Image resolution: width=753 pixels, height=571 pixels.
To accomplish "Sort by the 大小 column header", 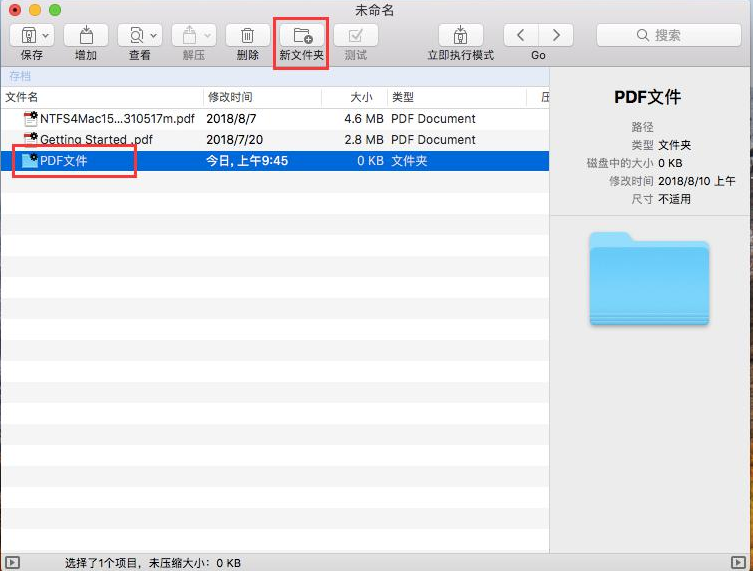I will 360,97.
